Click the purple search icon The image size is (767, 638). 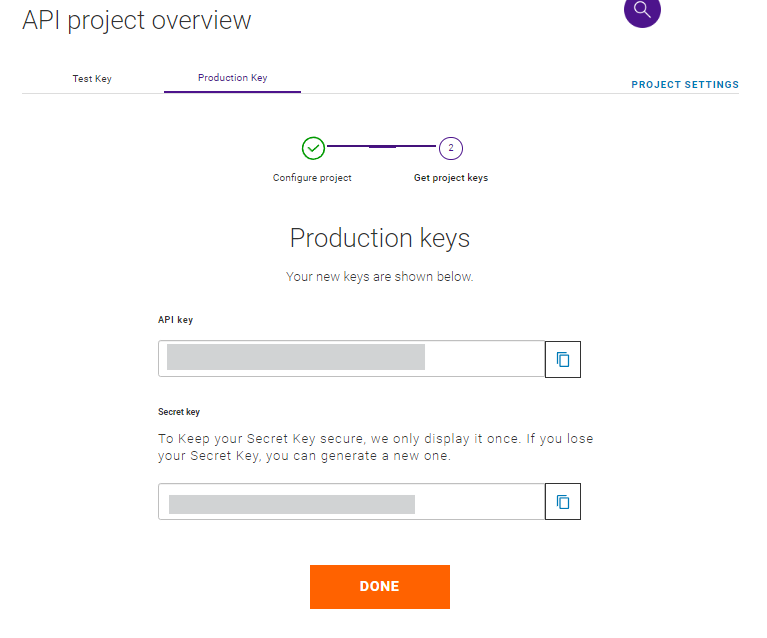[642, 10]
